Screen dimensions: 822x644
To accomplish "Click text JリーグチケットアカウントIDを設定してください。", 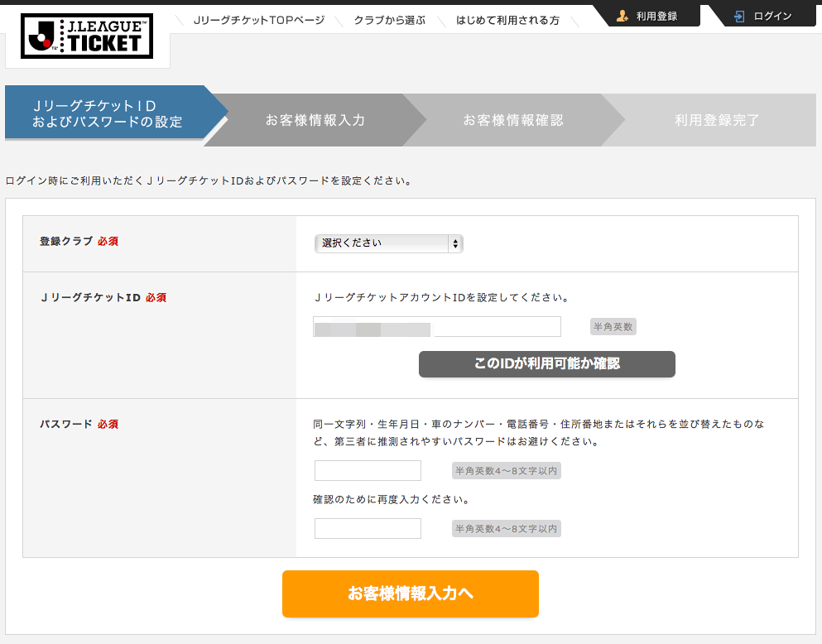I will (x=442, y=298).
